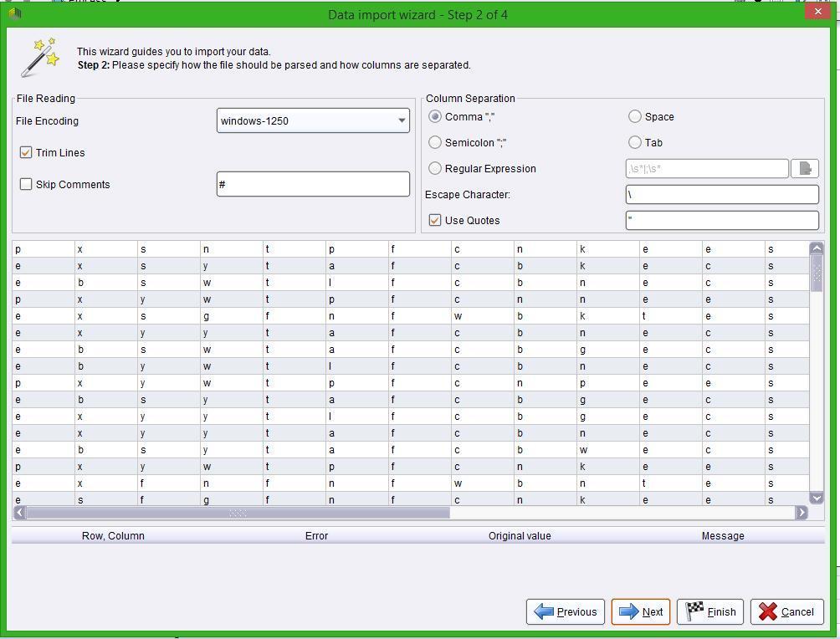Click the Message column header

tap(723, 535)
